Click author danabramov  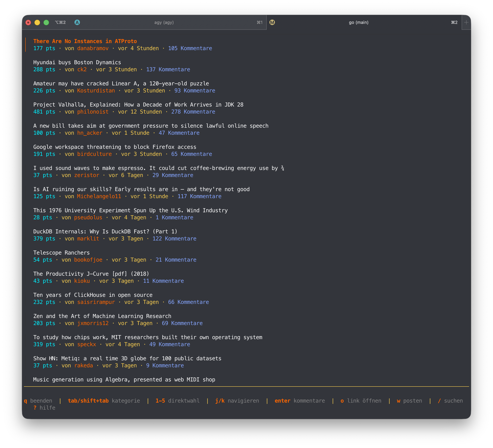tap(93, 48)
